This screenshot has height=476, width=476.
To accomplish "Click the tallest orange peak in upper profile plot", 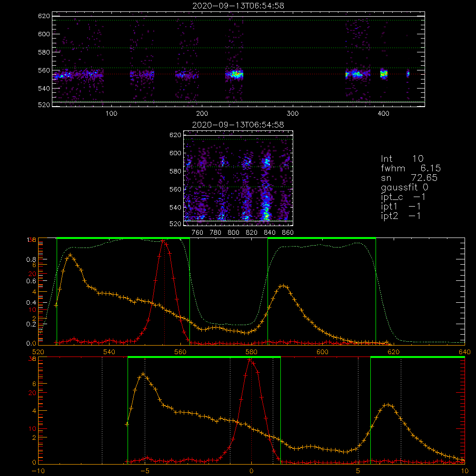I will [x=70, y=255].
